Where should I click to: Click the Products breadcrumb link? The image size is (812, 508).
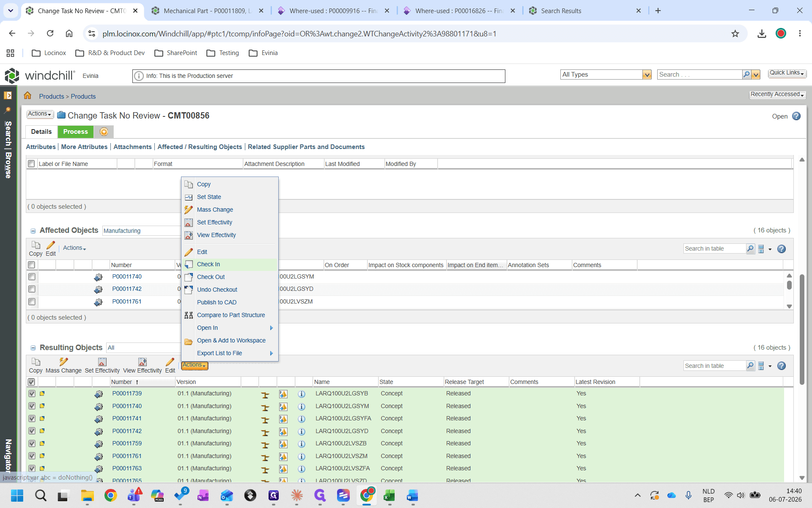click(x=52, y=97)
